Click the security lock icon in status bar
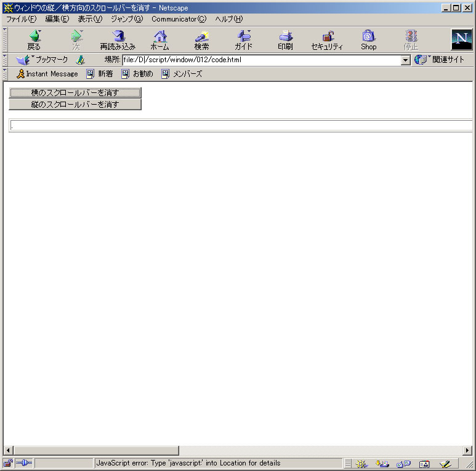Screen dimensions: 476x471 (x=9, y=463)
